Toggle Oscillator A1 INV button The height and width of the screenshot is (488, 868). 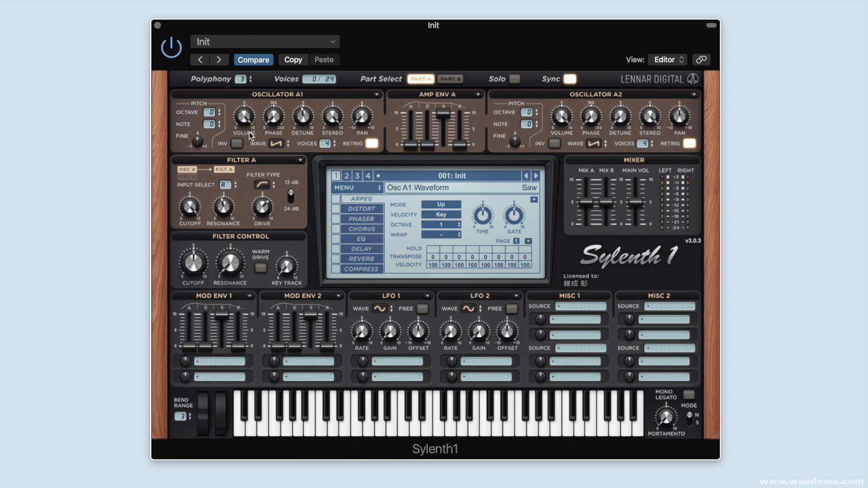[236, 144]
